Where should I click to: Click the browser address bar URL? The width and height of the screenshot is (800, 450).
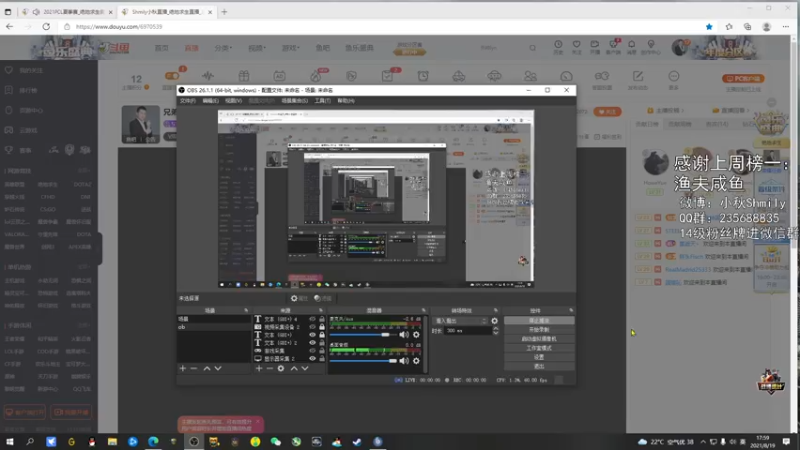coord(119,27)
